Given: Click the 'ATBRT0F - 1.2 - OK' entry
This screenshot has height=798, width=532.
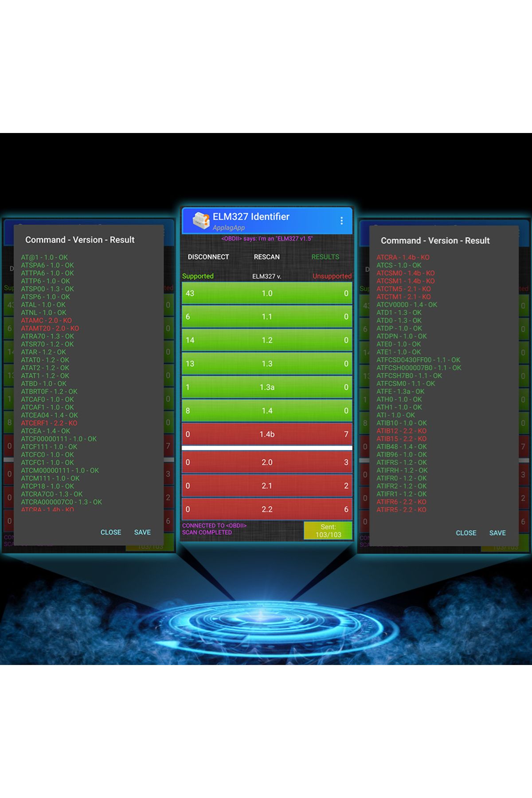Looking at the screenshot, I should tap(49, 391).
